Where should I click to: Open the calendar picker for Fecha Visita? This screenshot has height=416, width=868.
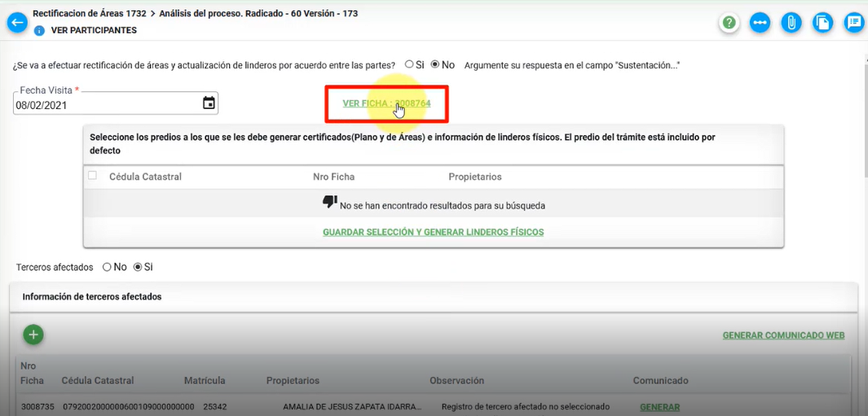[x=209, y=103]
